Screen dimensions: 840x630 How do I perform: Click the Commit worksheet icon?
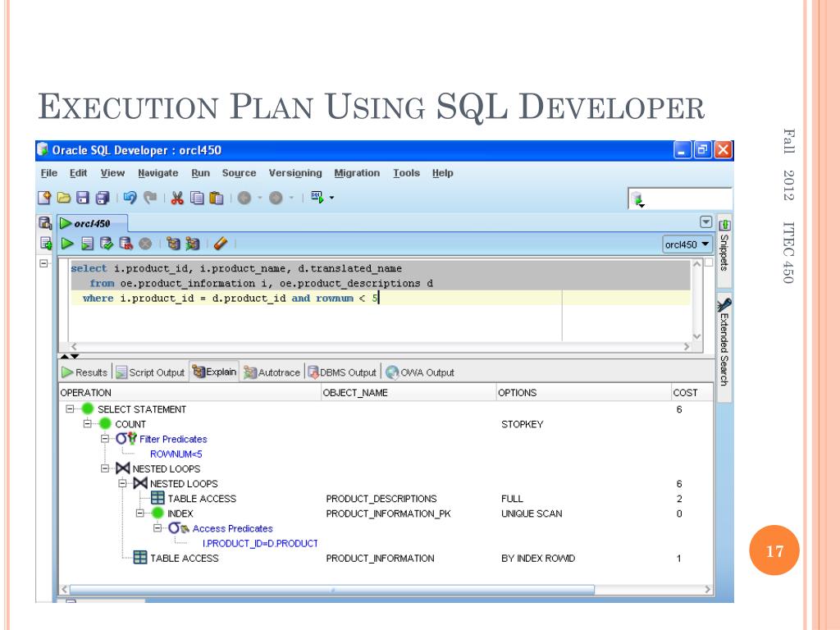click(x=107, y=244)
